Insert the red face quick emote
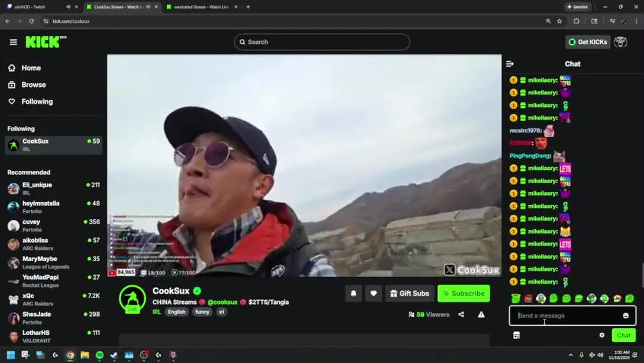 pyautogui.click(x=528, y=298)
